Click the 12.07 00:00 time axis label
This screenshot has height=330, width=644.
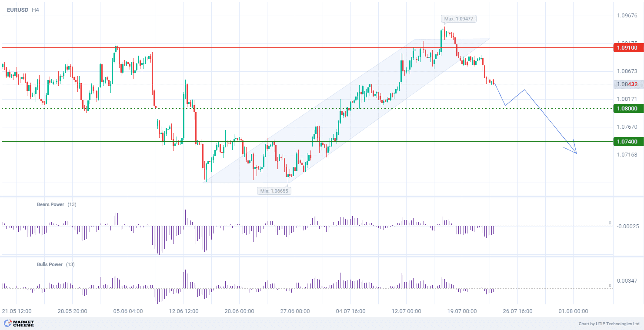pos(406,311)
